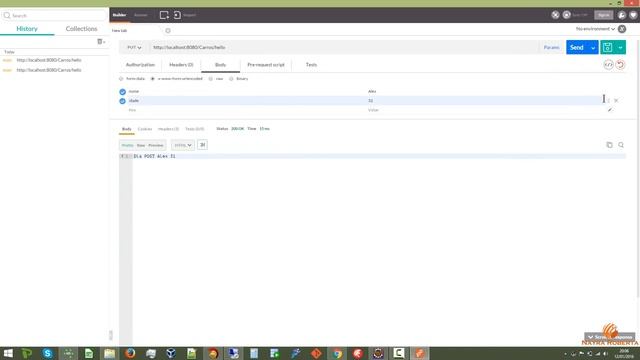640x360 pixels.
Task: Click the Sync status icon in the header
Action: (567, 15)
